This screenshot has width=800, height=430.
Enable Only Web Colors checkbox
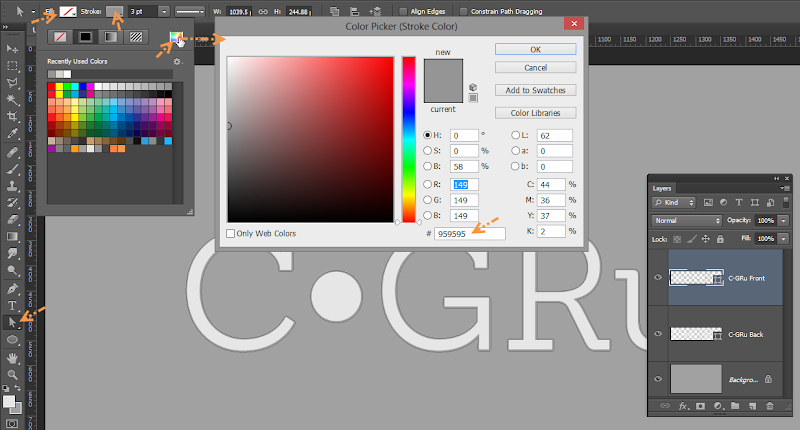click(x=231, y=233)
